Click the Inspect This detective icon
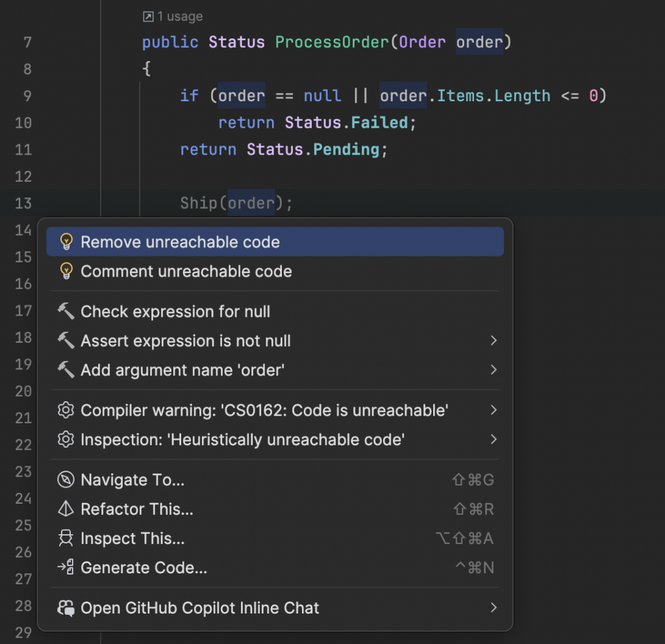Screen dimensions: 665x644 tap(66, 539)
